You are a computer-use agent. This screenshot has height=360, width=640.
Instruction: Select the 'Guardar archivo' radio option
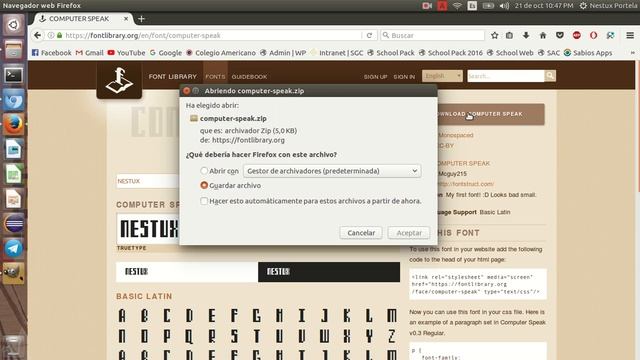[204, 185]
